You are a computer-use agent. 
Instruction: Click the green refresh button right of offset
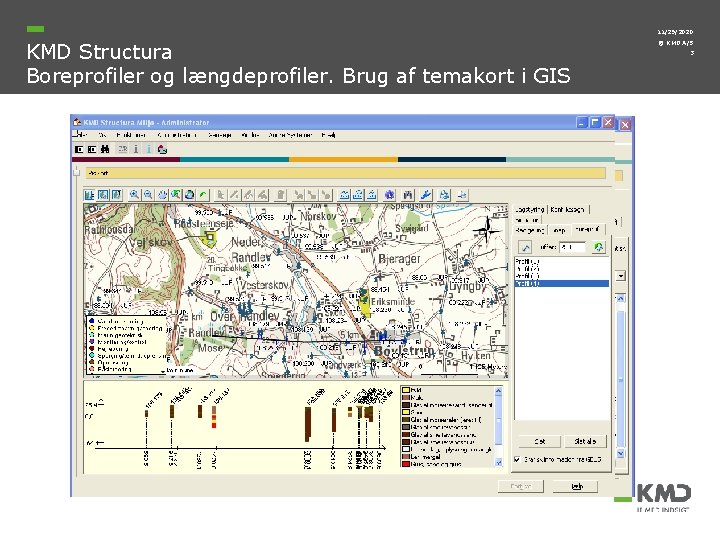coord(598,247)
